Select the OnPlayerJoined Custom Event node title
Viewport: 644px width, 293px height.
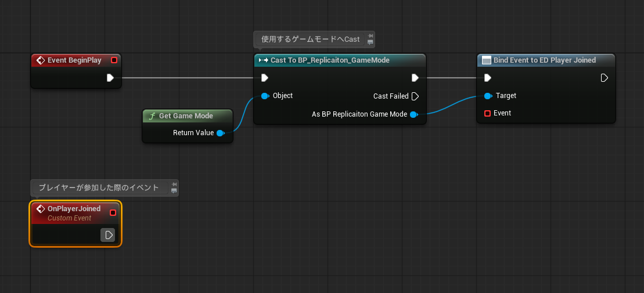tap(74, 209)
